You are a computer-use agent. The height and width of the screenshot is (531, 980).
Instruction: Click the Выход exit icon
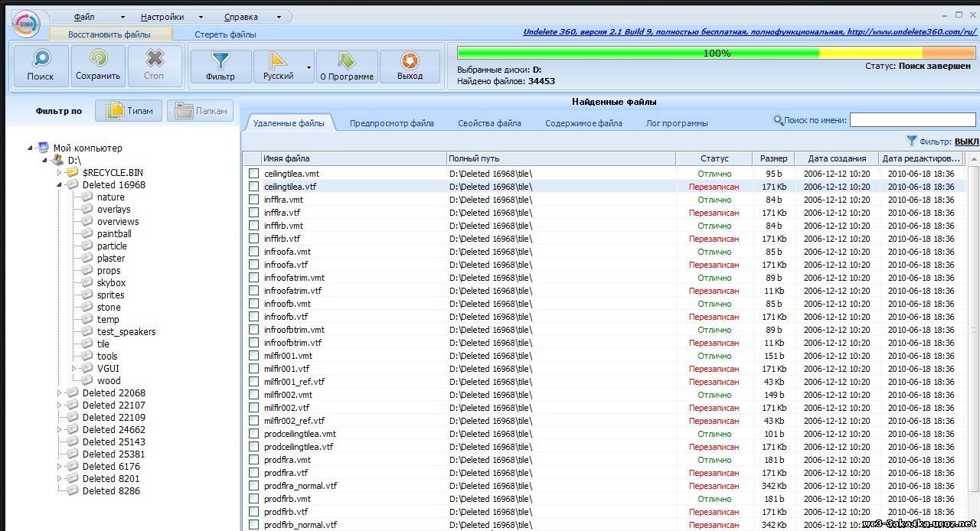click(410, 66)
